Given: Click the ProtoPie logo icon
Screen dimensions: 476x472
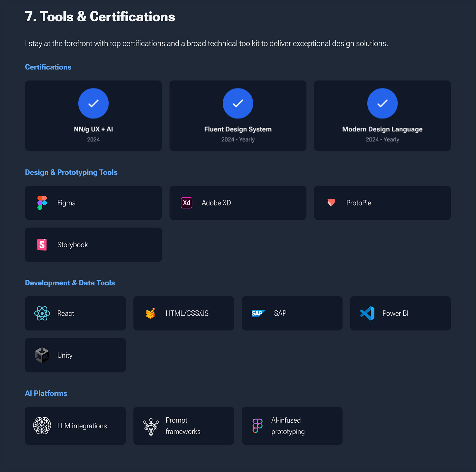Looking at the screenshot, I should (331, 203).
